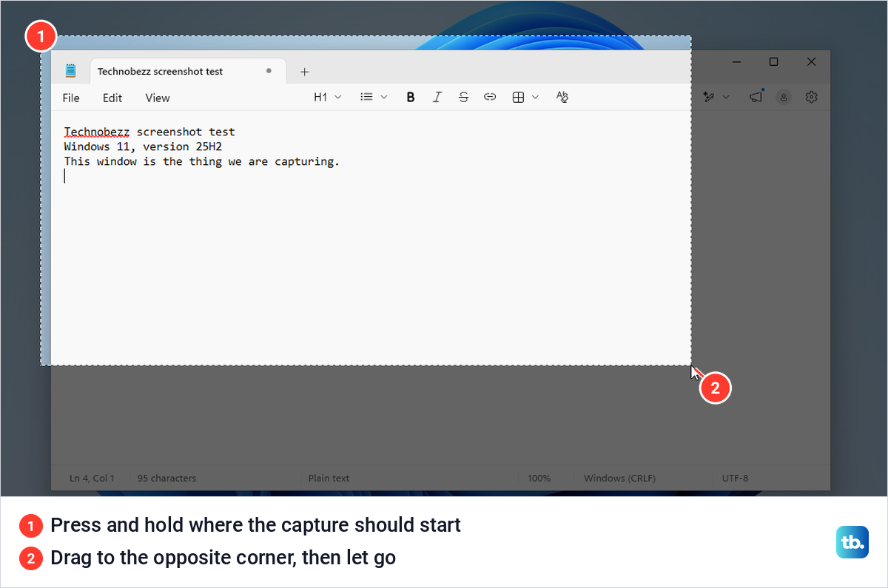Toggle strikethrough formatting

463,97
